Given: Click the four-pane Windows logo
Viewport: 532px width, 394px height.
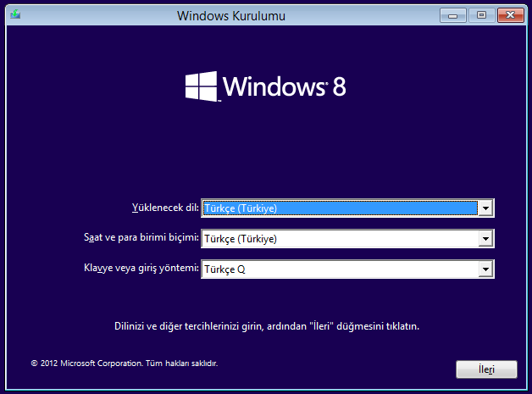Looking at the screenshot, I should pyautogui.click(x=202, y=86).
